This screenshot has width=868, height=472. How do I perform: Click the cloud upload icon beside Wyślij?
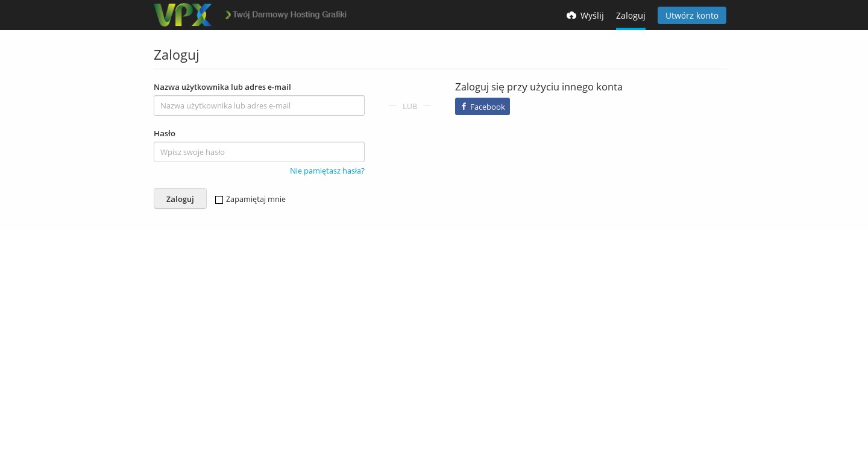click(x=571, y=16)
